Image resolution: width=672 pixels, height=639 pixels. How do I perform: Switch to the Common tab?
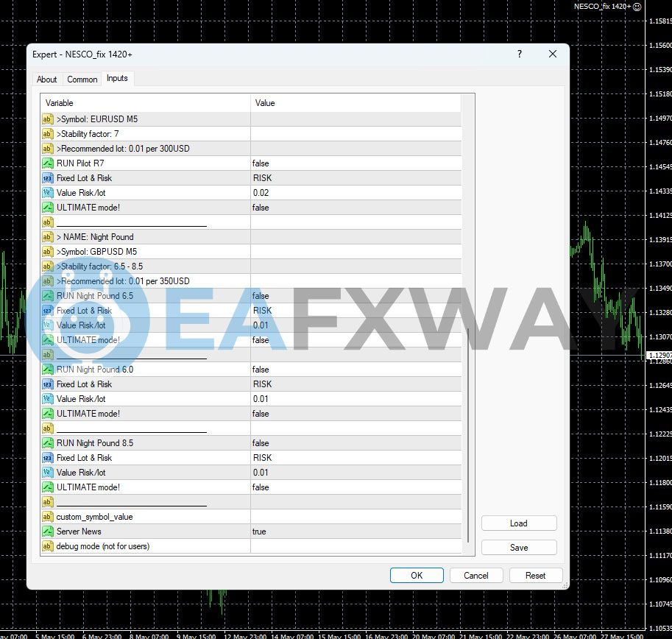point(82,80)
